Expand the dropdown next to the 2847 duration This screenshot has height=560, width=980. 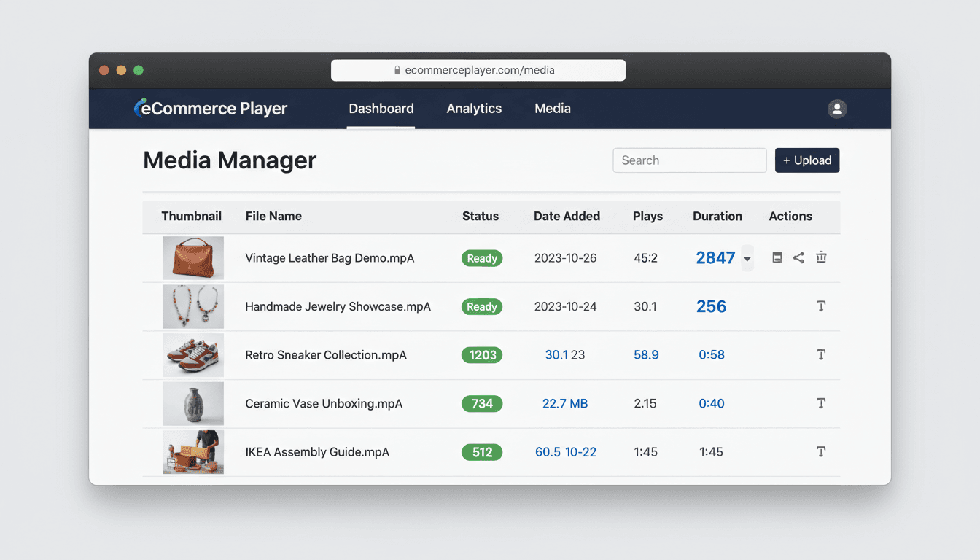[x=747, y=258]
